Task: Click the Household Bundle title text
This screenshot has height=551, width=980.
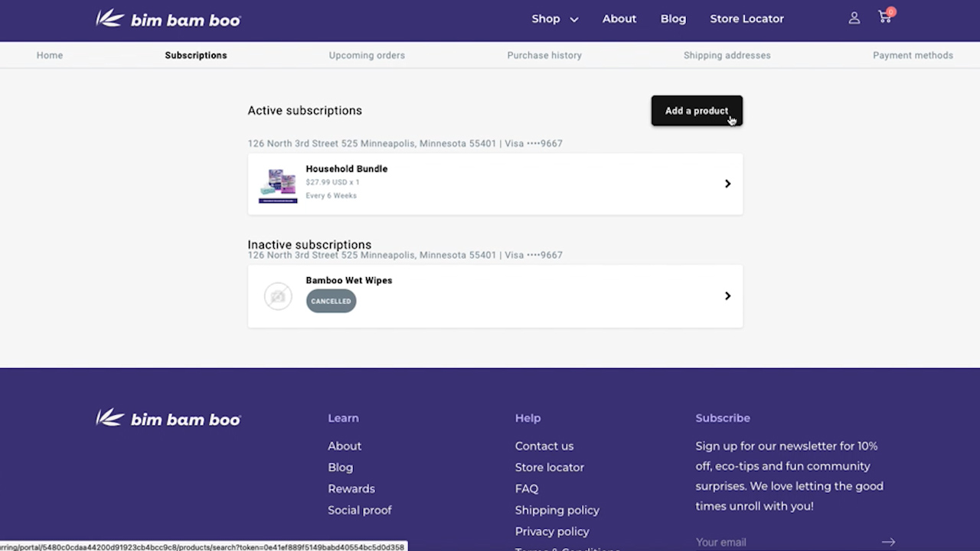Action: pyautogui.click(x=347, y=169)
